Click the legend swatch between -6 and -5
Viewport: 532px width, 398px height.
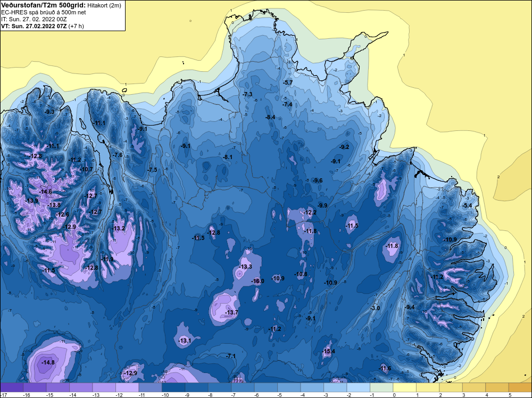265,387
